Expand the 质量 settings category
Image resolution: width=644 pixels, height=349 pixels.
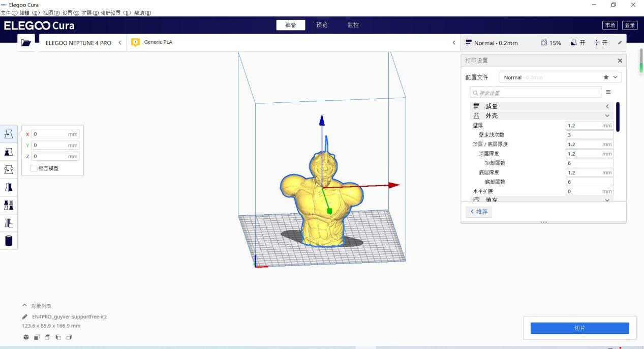click(x=541, y=106)
